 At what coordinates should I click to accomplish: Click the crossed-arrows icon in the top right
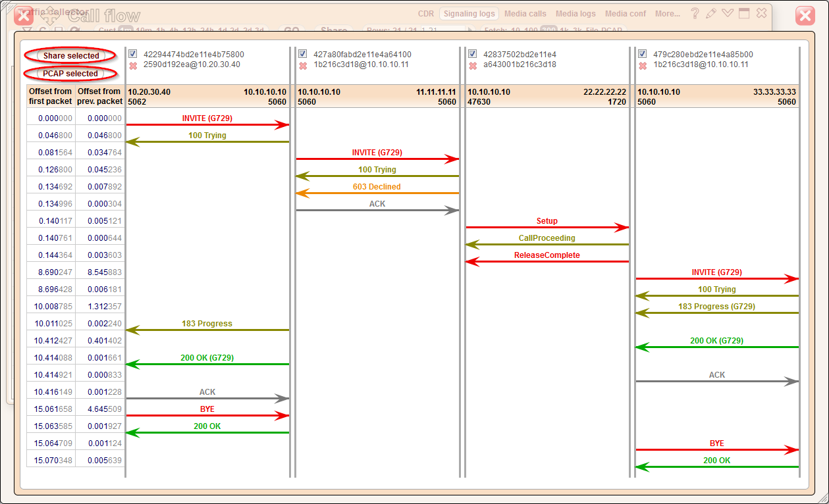coord(761,13)
